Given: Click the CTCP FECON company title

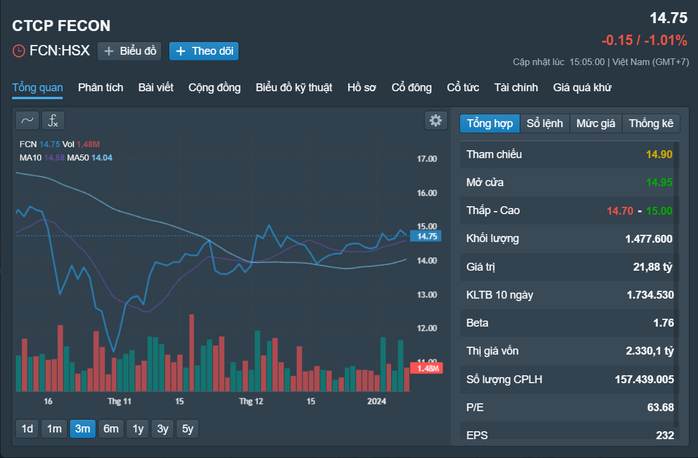Looking at the screenshot, I should 61,26.
